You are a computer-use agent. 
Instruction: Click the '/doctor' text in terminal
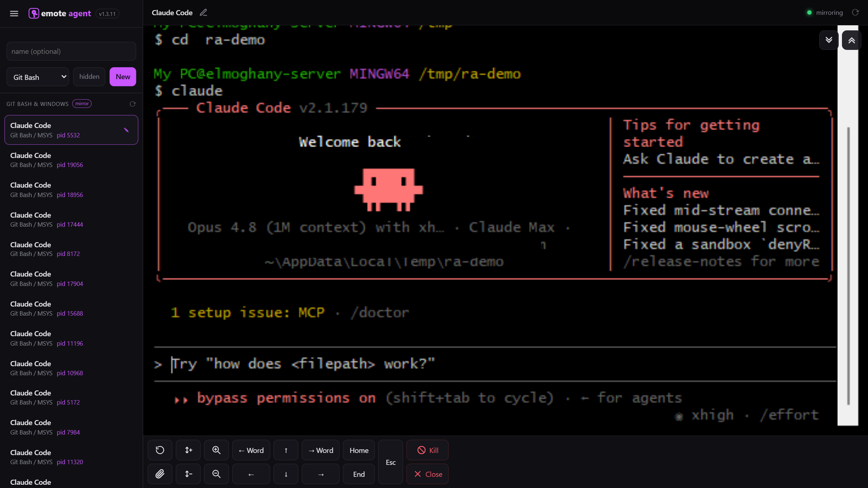(380, 313)
